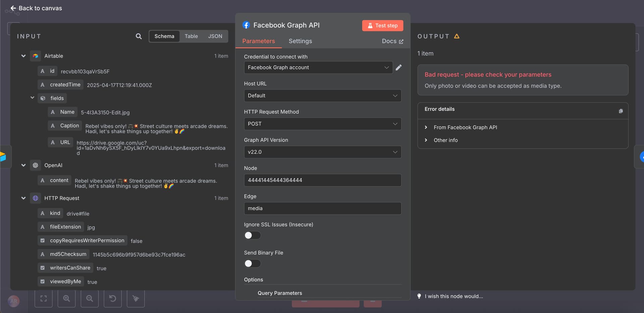This screenshot has height=313, width=644.
Task: Edit the credential with the pencil icon
Action: pos(398,67)
